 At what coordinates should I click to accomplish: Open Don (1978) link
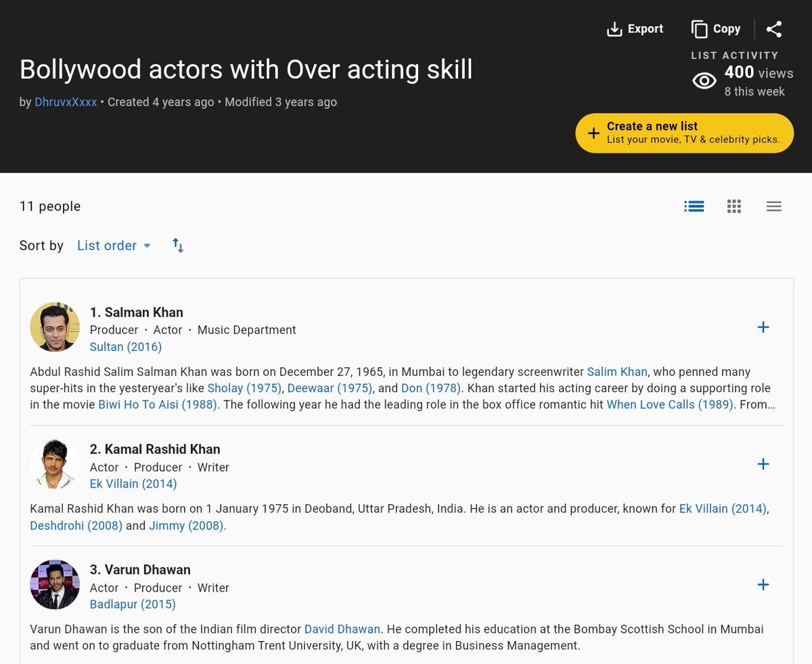click(x=430, y=389)
